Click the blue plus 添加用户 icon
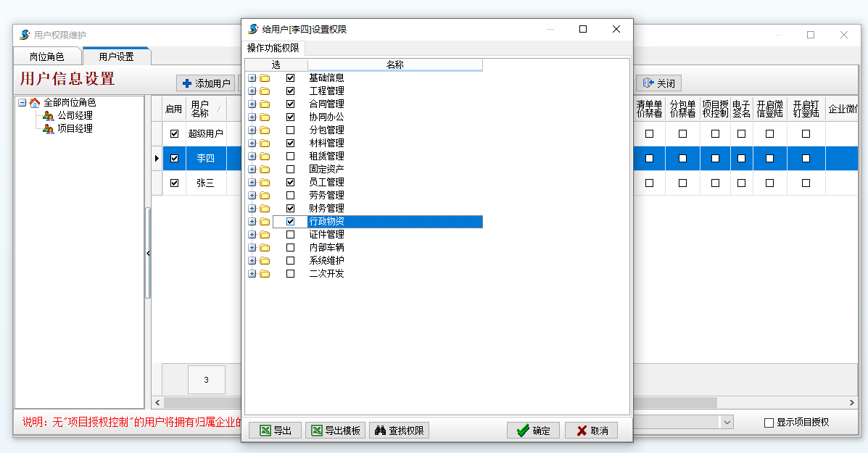Viewport: 868px width, 453px height. pyautogui.click(x=187, y=83)
